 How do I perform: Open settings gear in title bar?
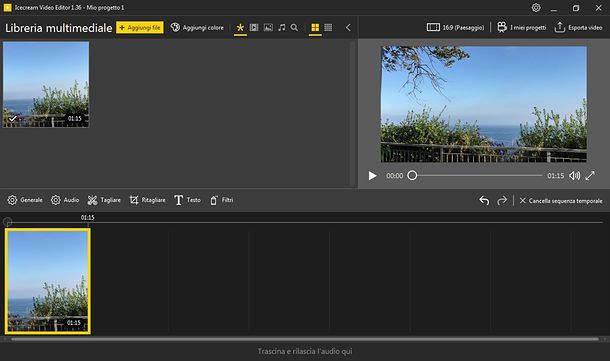(x=536, y=8)
